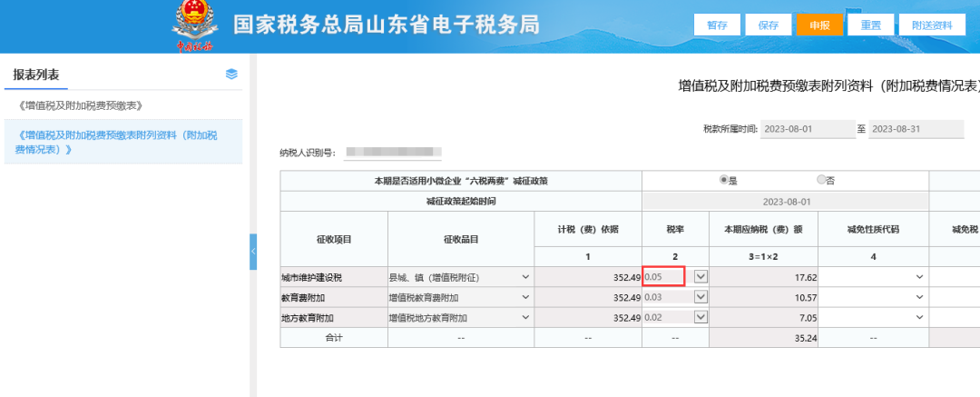Click the 地方教育附加 row label
Screen dimensions: 980x397
click(307, 318)
